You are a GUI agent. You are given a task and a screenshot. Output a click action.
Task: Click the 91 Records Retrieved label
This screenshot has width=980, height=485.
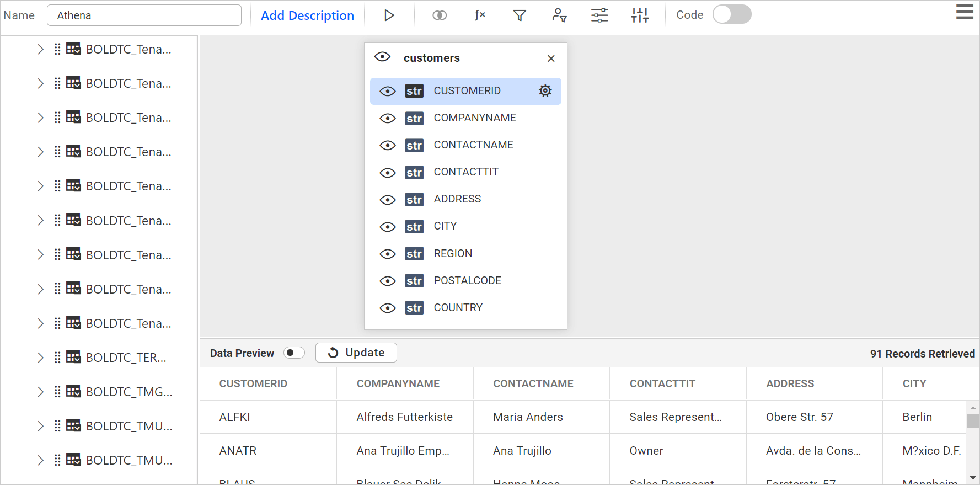(x=923, y=354)
